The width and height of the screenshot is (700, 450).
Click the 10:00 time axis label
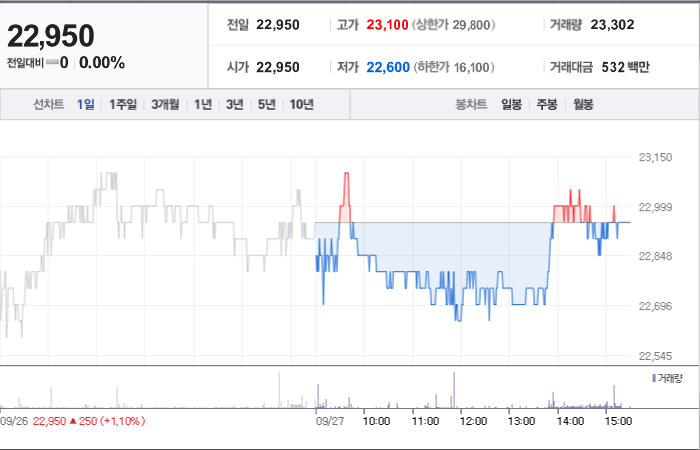[376, 421]
